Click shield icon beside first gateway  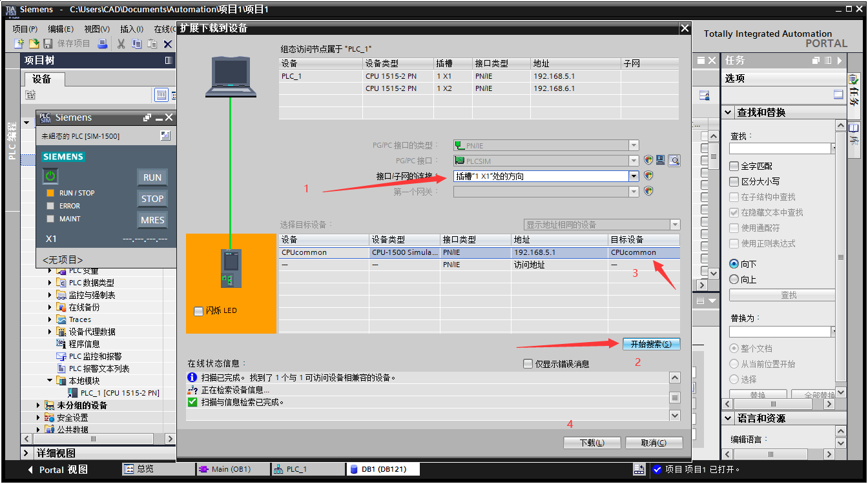[648, 191]
